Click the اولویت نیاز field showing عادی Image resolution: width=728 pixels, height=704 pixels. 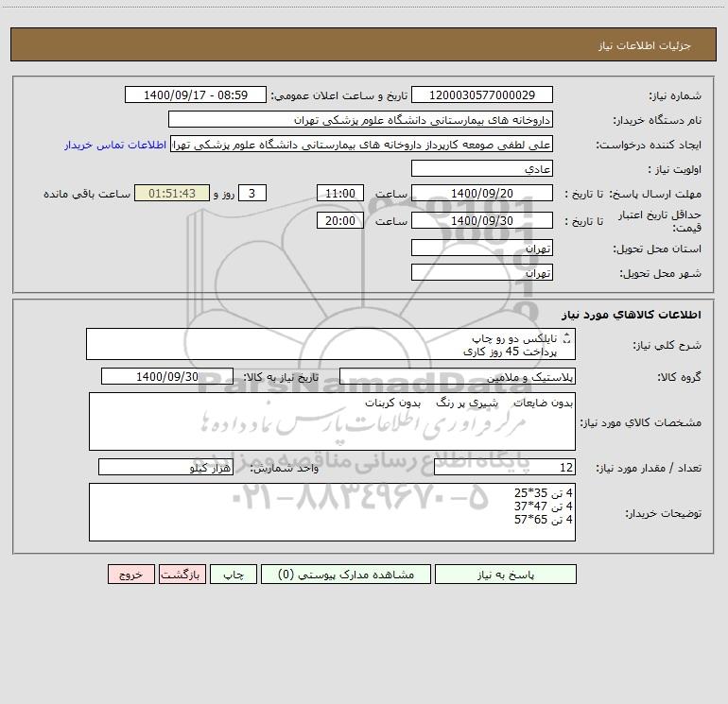click(x=482, y=169)
